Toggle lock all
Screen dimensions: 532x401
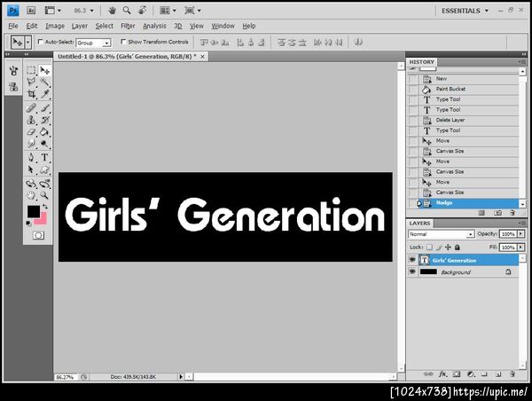click(x=458, y=248)
